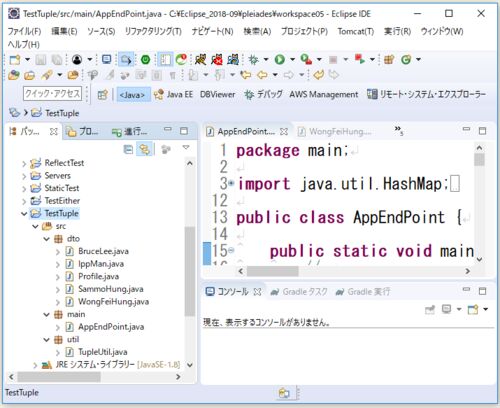This screenshot has width=500, height=408.
Task: Click the green power button toolbar icon
Action: [145, 60]
